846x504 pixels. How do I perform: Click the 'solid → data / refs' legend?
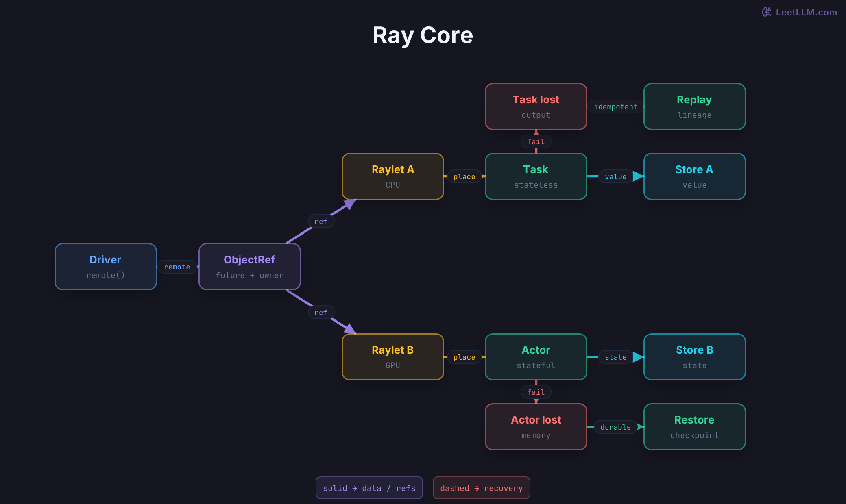[369, 488]
